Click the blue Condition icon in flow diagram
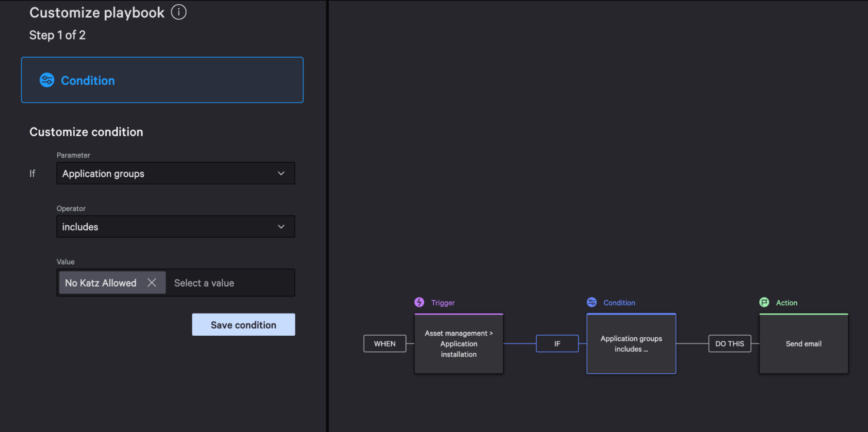868x432 pixels. [591, 302]
